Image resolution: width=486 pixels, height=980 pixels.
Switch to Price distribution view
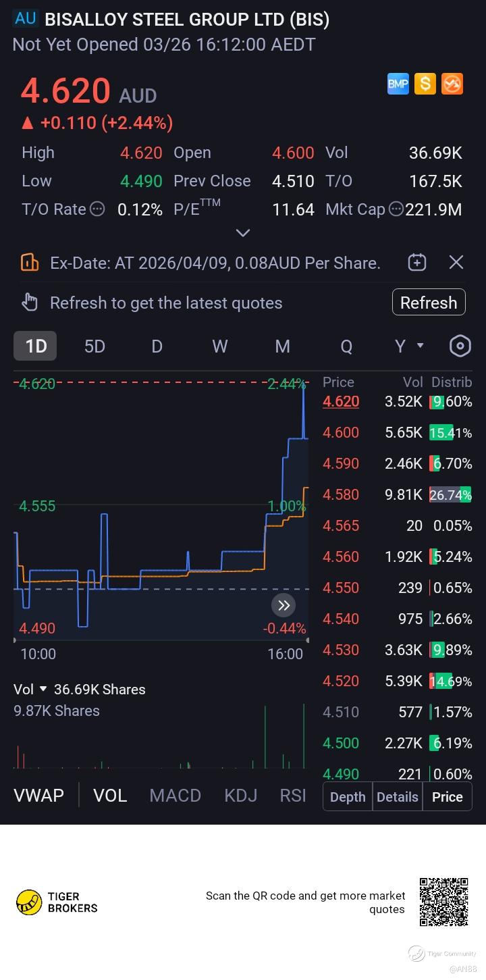pyautogui.click(x=448, y=797)
